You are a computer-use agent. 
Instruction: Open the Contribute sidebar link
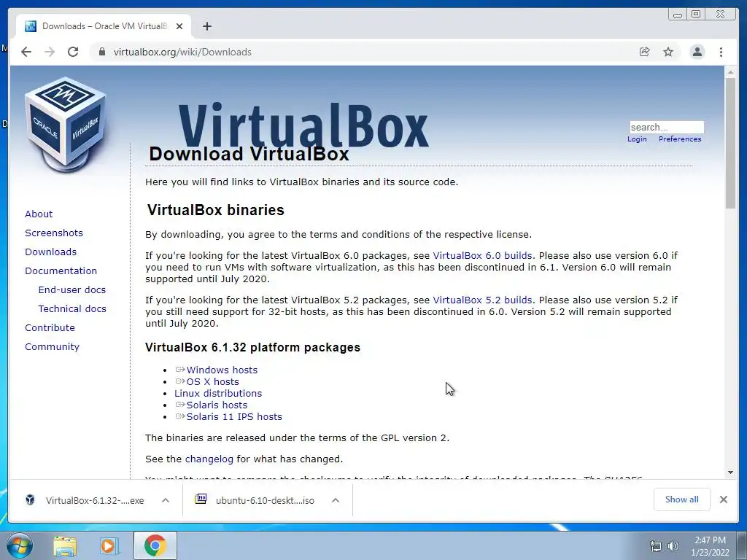click(x=50, y=328)
